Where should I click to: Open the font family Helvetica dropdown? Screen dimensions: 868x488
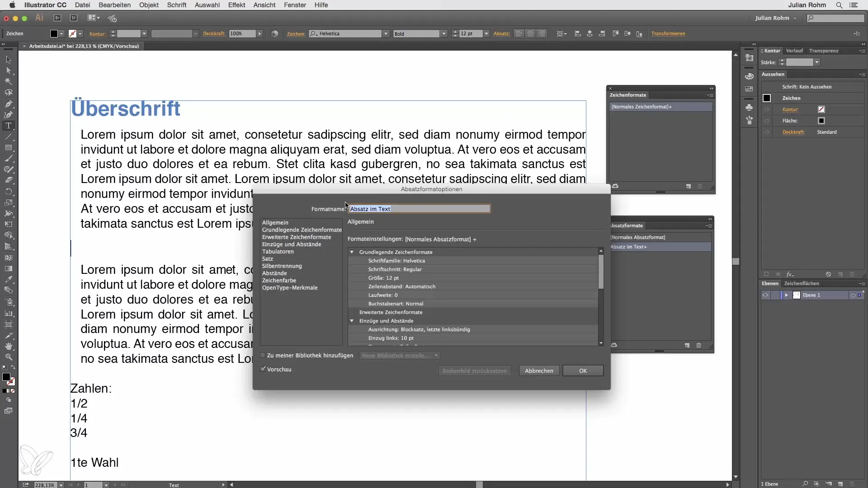click(386, 34)
